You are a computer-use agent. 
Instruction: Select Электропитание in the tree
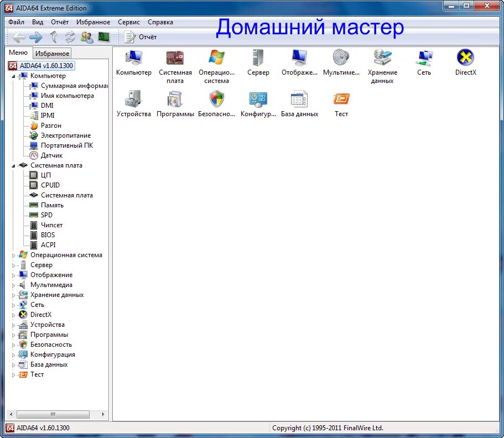point(66,135)
